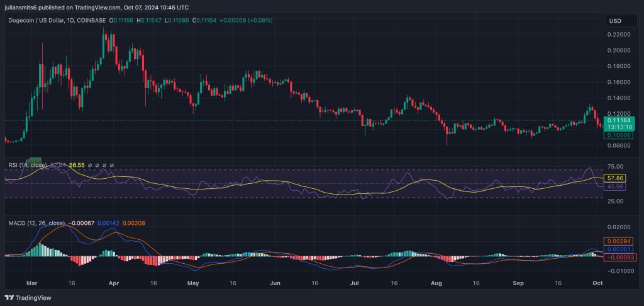Click the RSI (14, close) indicator label
This screenshot has width=644, height=306.
point(26,165)
